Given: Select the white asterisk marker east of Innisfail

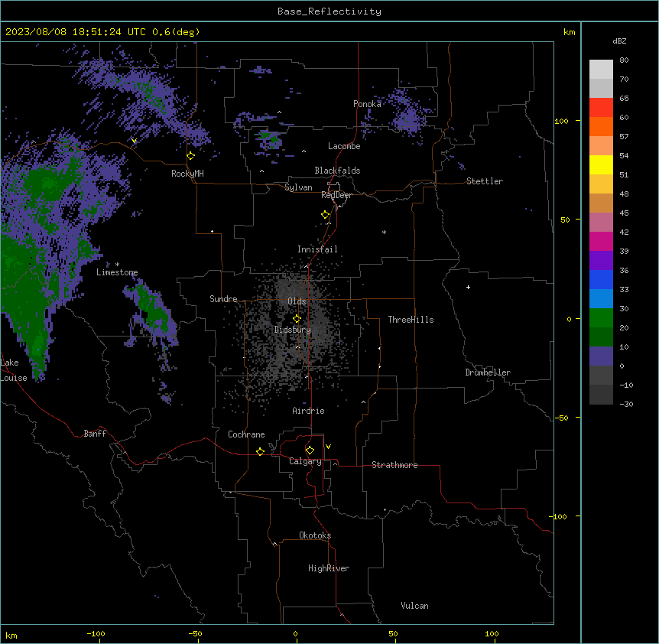Looking at the screenshot, I should point(384,232).
